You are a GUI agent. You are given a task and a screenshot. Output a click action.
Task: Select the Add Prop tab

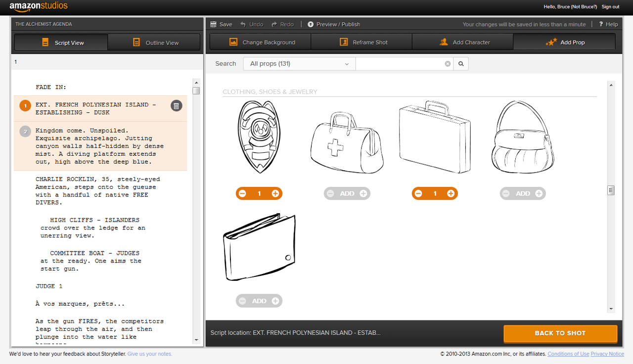click(x=564, y=42)
